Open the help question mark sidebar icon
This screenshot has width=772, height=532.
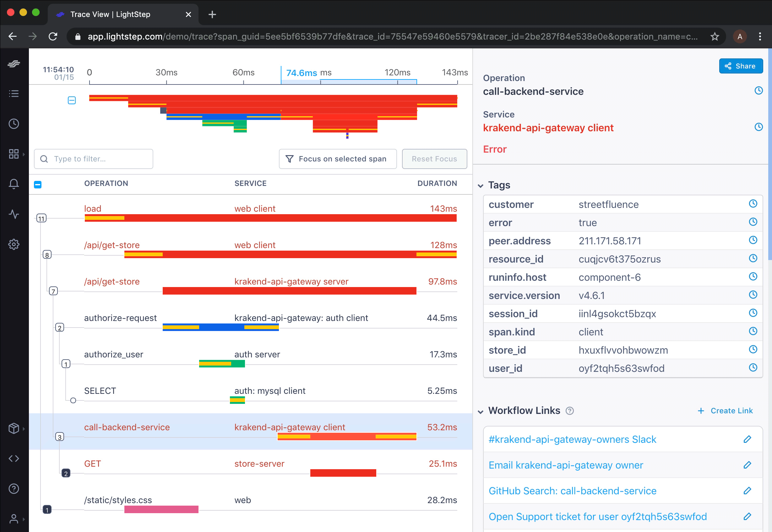[14, 489]
